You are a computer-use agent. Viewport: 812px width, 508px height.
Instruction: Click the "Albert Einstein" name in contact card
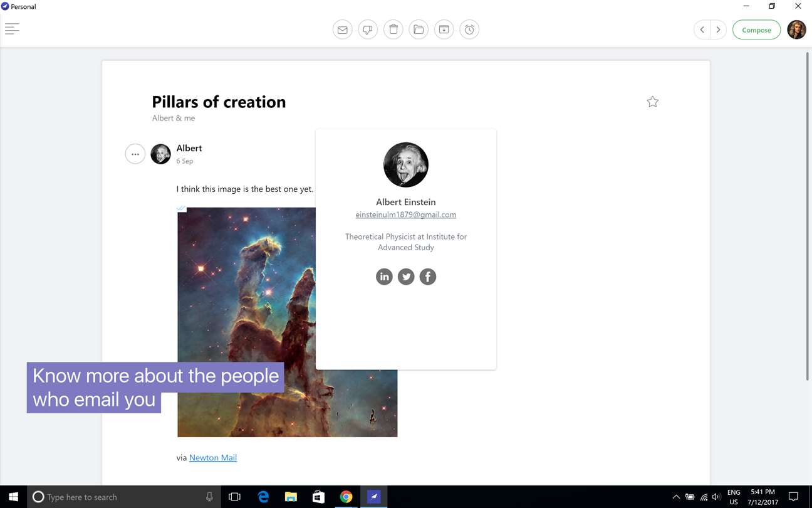point(406,202)
